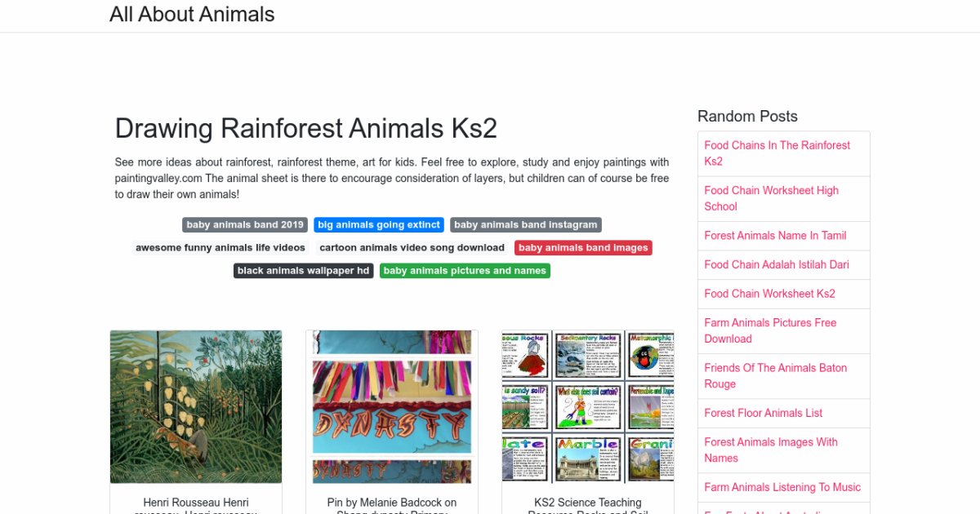Open the "Food Chain Worksheet High School" post
Viewport: 980px width, 514px height.
[x=771, y=198]
